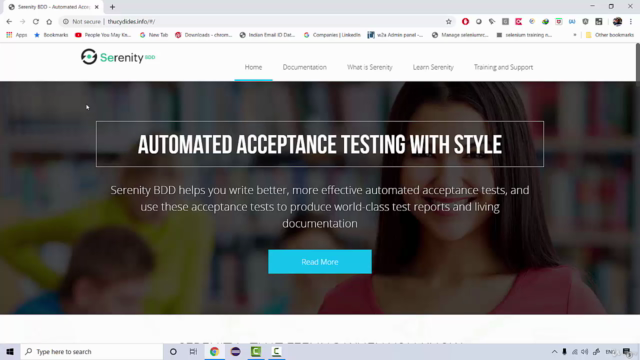Viewport: 640px width, 360px height.
Task: Open the Chrome three-dot menu
Action: pyautogui.click(x=631, y=22)
